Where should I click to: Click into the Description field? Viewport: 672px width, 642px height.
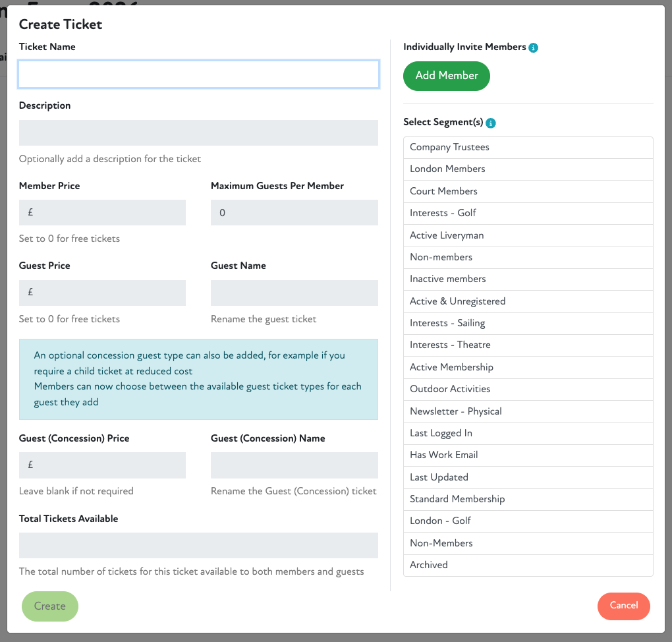point(198,132)
